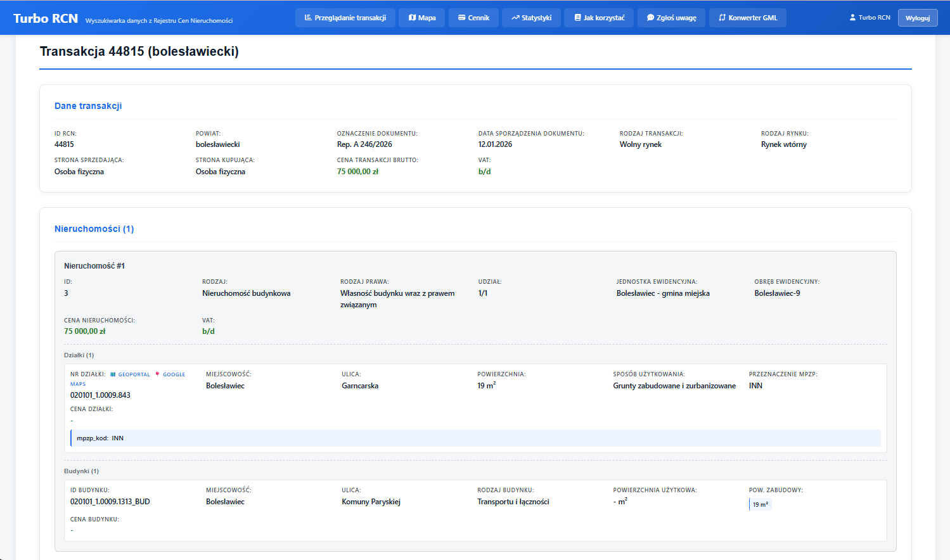The width and height of the screenshot is (950, 560).
Task: Click the user profile icon in the header
Action: 852,18
